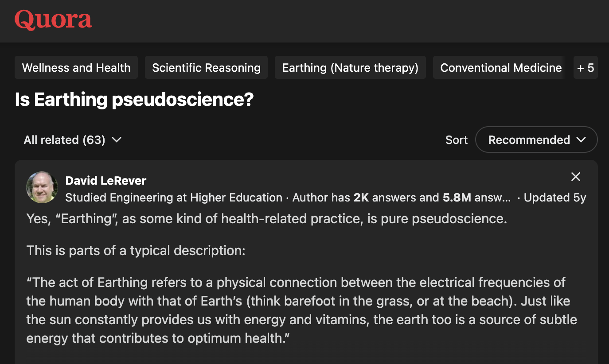Go to the Conventional Medicine topic
This screenshot has height=364, width=609.
click(x=500, y=68)
